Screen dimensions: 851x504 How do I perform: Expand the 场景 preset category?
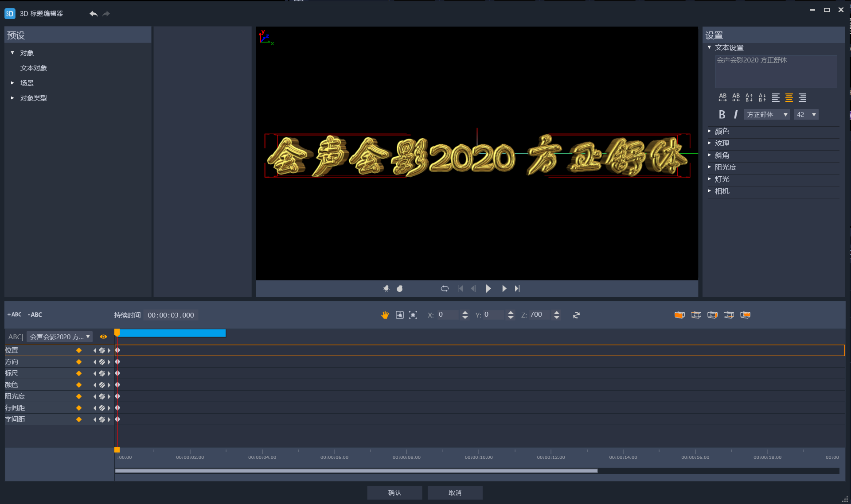12,83
